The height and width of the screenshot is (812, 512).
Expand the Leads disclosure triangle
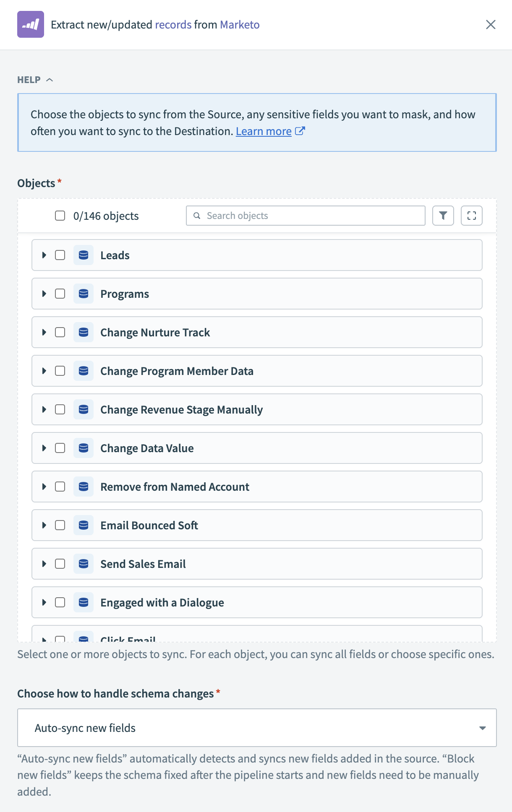tap(44, 255)
